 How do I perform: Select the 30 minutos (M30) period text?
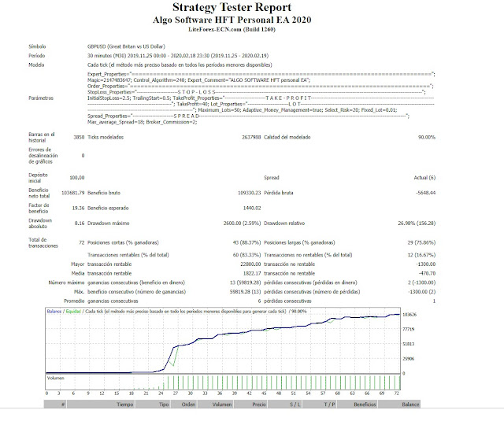click(178, 56)
